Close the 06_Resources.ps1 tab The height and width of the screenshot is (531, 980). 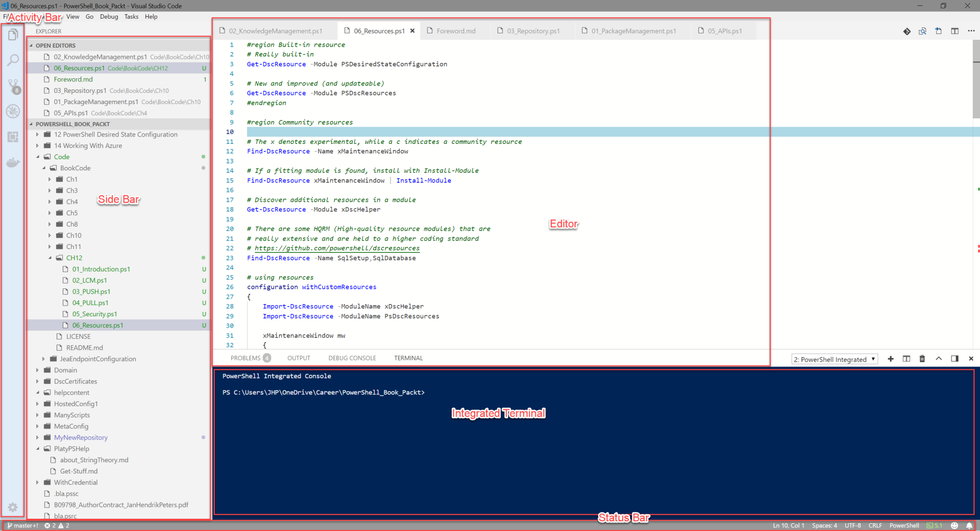[x=412, y=31]
